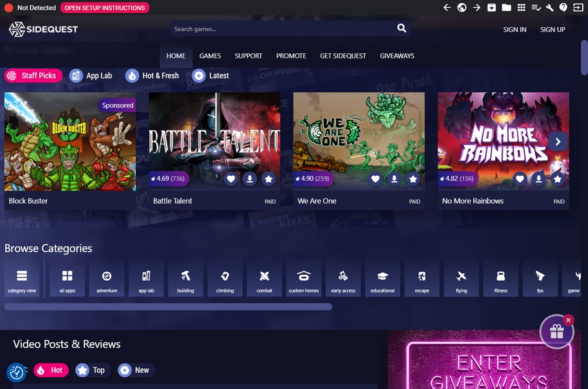Favorite Battle Talent with heart icon

tap(231, 179)
